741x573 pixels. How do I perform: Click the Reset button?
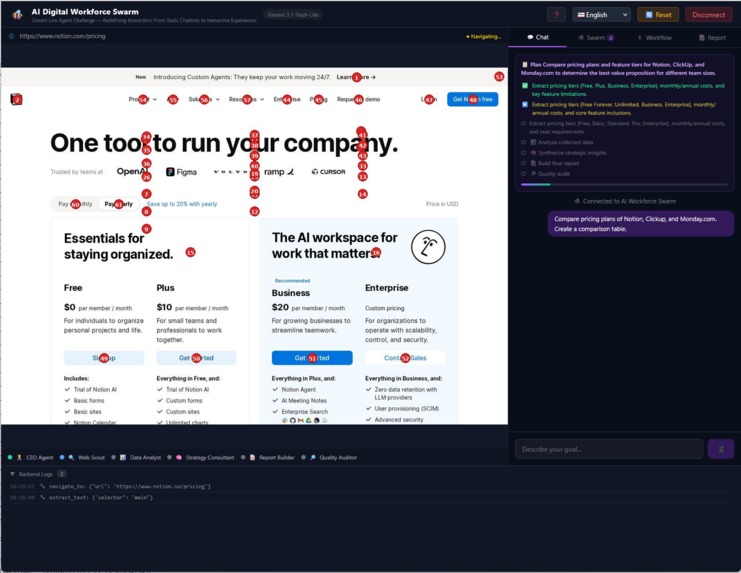tap(658, 15)
